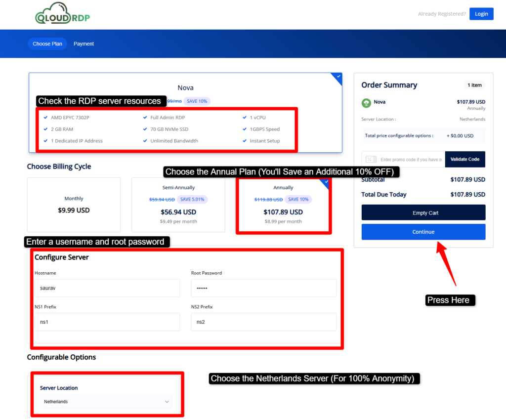Click the checkmark beside 70 GB NVMe SSD
The height and width of the screenshot is (420, 506).
tap(145, 129)
